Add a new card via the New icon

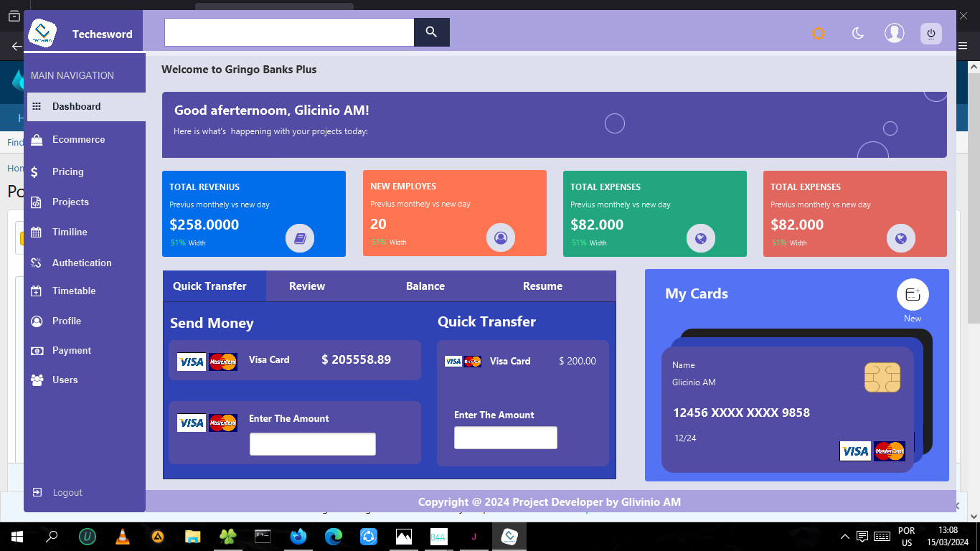point(913,294)
